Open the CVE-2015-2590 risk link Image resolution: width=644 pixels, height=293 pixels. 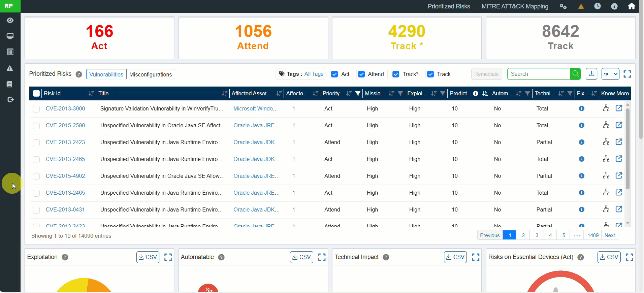[x=65, y=125]
